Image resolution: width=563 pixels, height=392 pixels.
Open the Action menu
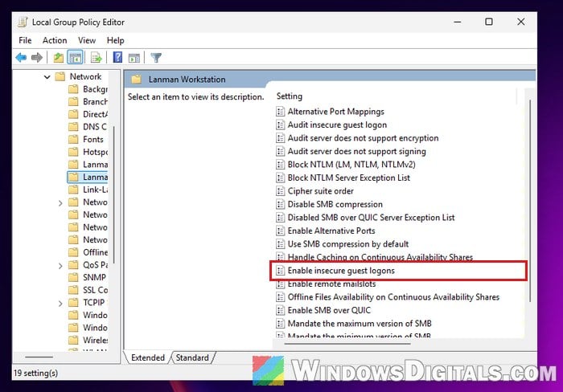pyautogui.click(x=55, y=40)
